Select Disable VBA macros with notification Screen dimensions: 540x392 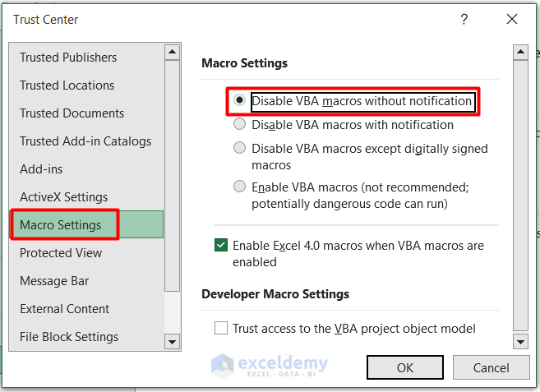[x=239, y=125]
